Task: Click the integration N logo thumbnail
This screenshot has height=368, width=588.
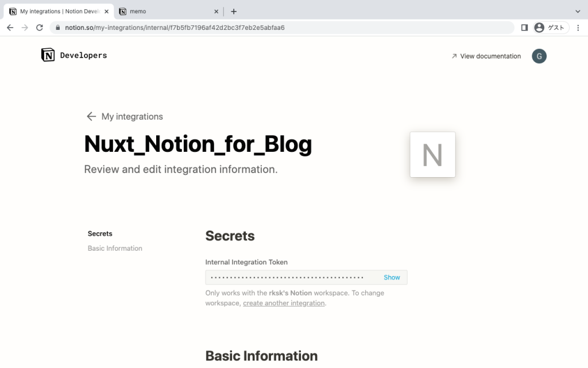Action: click(432, 155)
